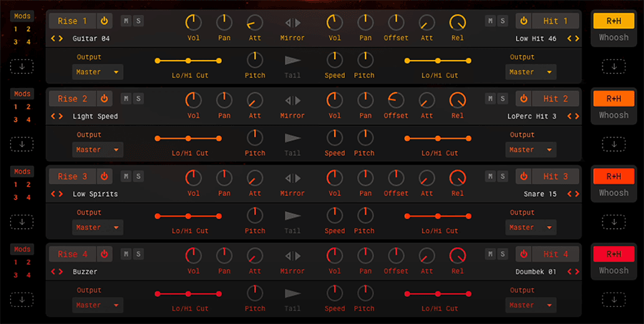The width and height of the screenshot is (644, 324).
Task: Select Mods slot 3 of the Rise 3 row
Action: click(16, 197)
